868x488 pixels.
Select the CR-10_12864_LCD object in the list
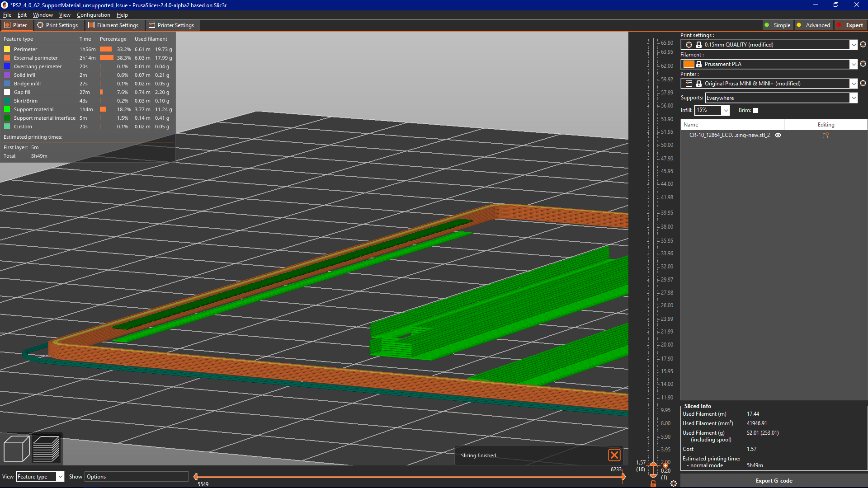[729, 135]
